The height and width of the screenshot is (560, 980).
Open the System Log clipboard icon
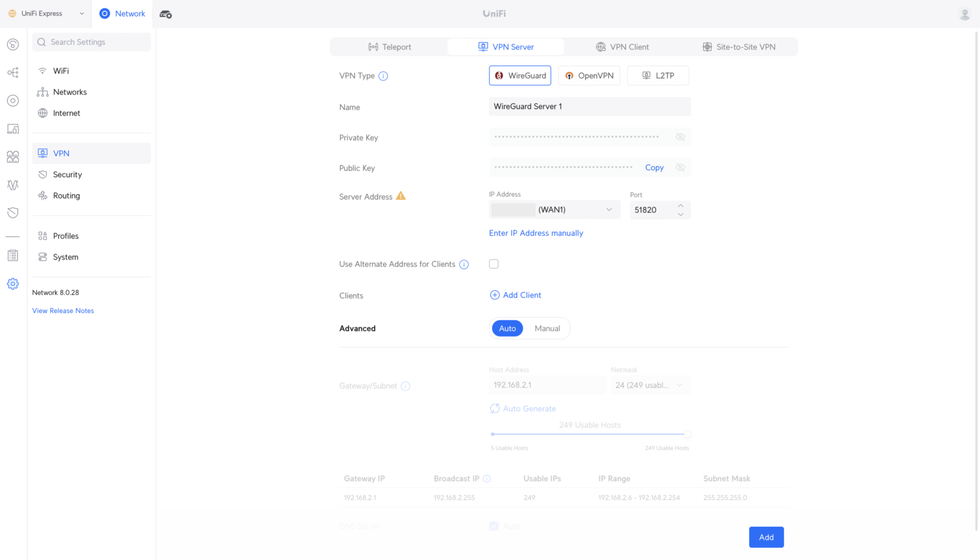click(x=12, y=255)
